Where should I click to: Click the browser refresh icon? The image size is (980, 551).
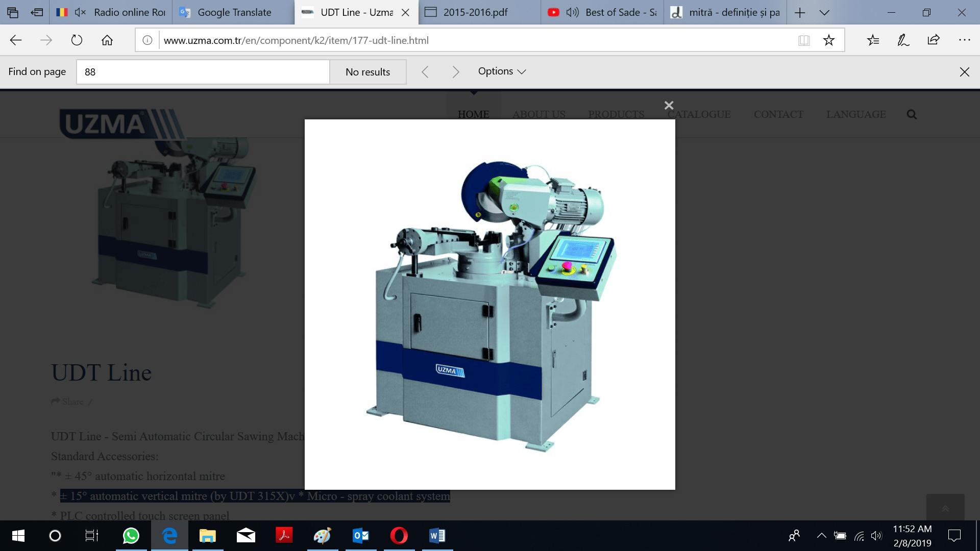77,40
